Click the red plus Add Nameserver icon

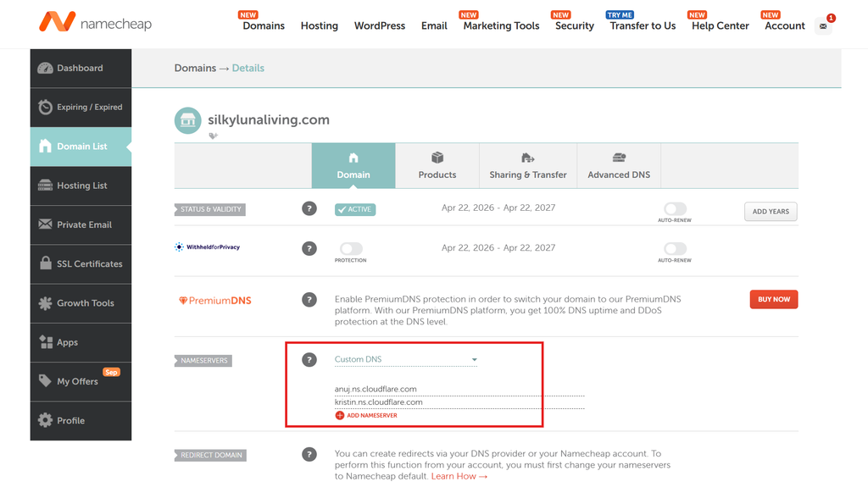click(339, 416)
